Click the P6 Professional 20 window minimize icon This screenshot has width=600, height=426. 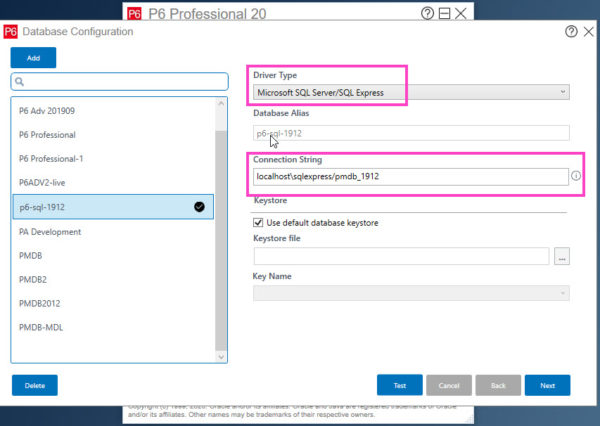click(x=444, y=14)
